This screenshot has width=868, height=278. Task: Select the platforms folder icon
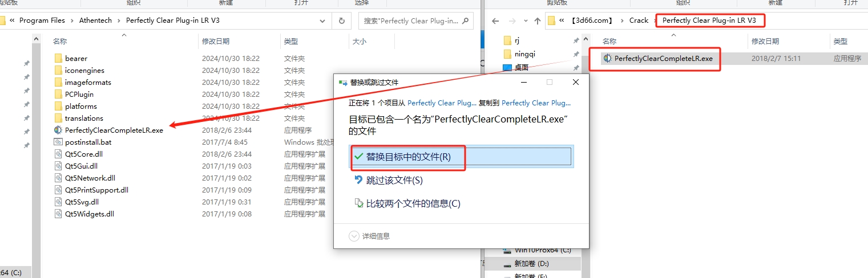point(58,106)
